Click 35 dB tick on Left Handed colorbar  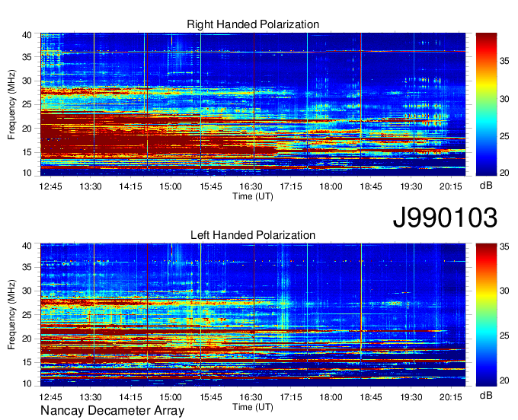point(504,246)
